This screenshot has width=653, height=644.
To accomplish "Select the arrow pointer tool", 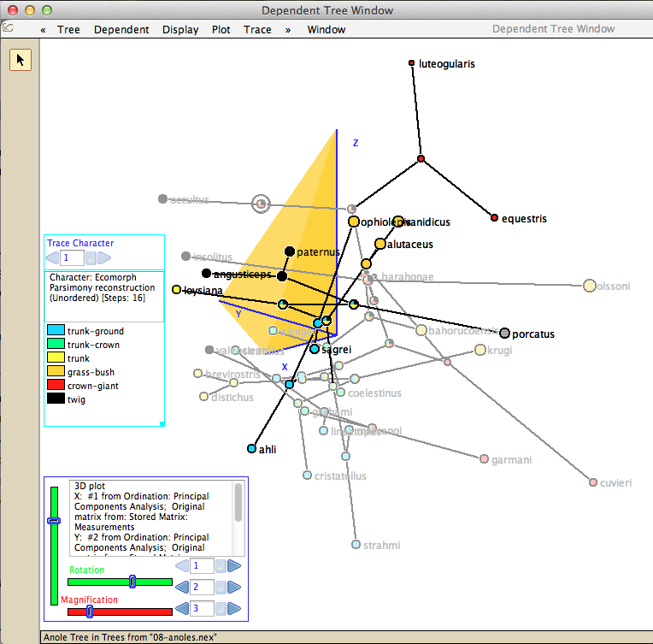I will pos(21,59).
